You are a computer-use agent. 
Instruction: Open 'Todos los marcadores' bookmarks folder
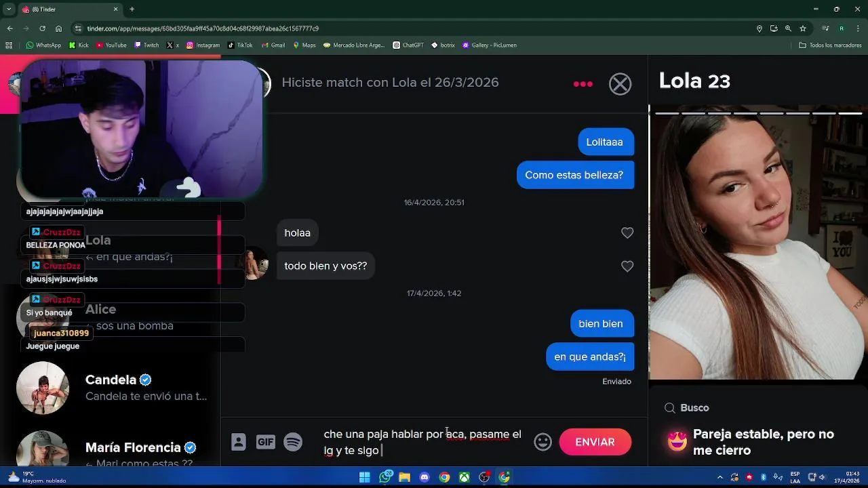click(830, 45)
